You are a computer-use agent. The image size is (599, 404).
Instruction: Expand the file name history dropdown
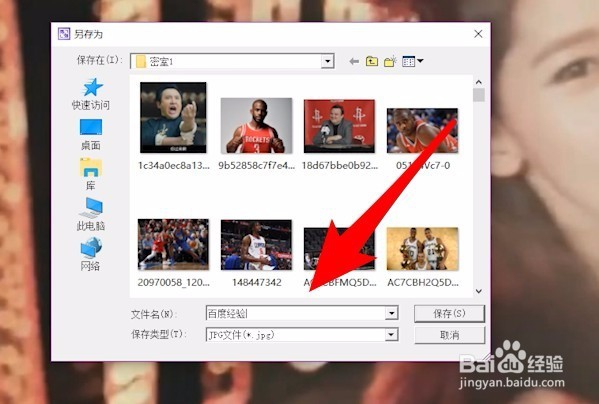392,314
